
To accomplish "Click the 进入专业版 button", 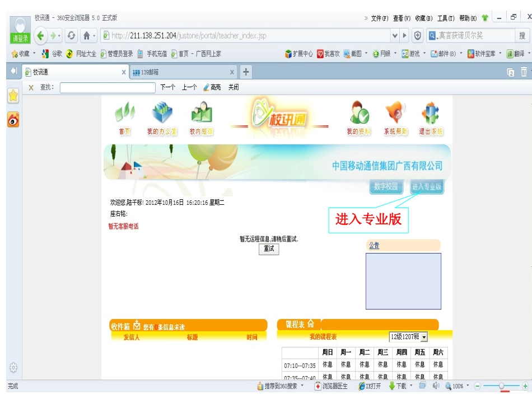I will pos(427,186).
